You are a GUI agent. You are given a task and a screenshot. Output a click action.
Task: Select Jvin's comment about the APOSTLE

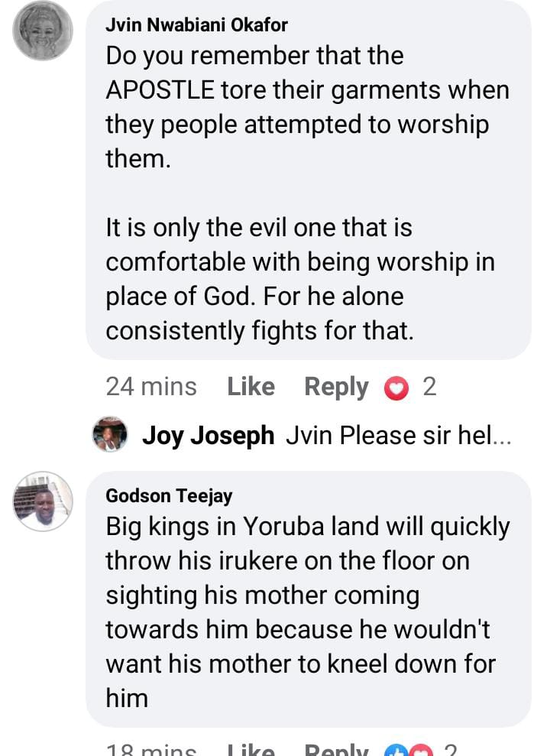point(307,193)
